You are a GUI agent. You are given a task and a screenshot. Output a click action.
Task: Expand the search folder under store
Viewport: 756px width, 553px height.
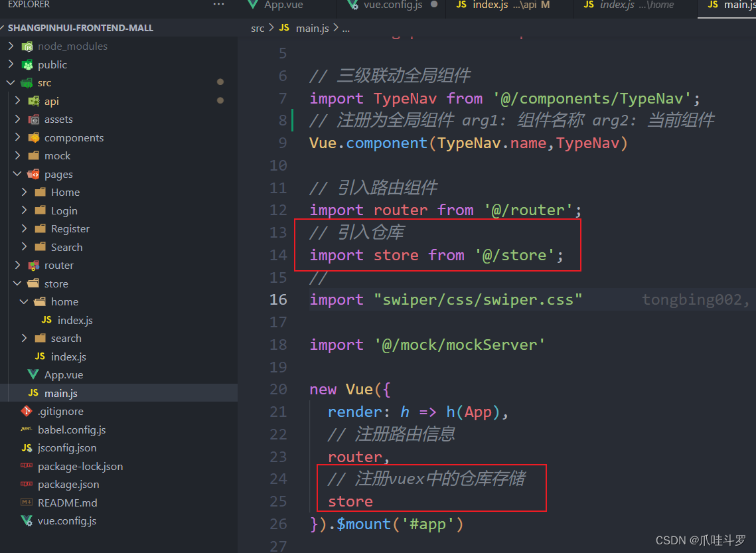click(25, 338)
